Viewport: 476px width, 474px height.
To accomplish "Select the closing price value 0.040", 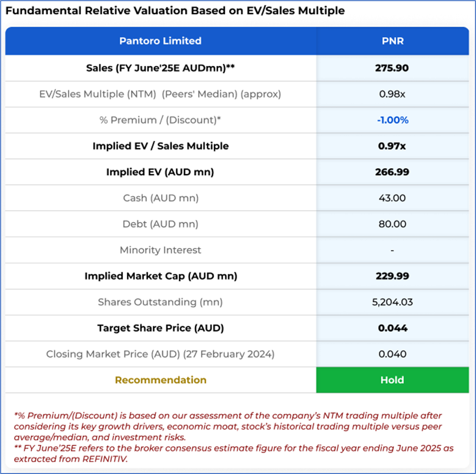I will pos(392,354).
